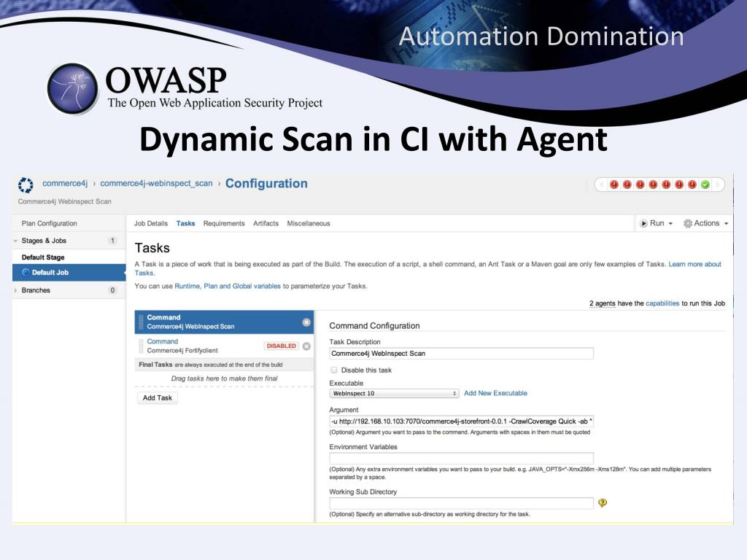Open the commerce4j-webinspect_scan breadcrumb link
747x560 pixels.
156,183
